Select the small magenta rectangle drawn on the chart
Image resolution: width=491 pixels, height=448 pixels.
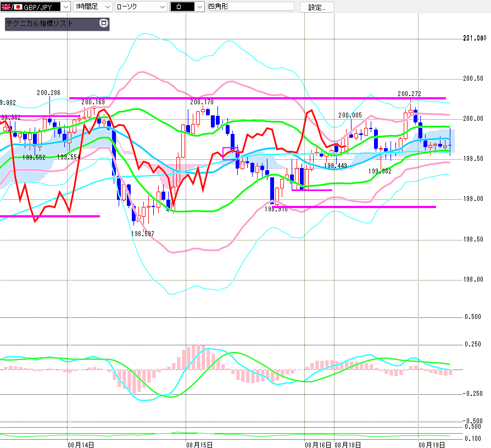[231, 153]
